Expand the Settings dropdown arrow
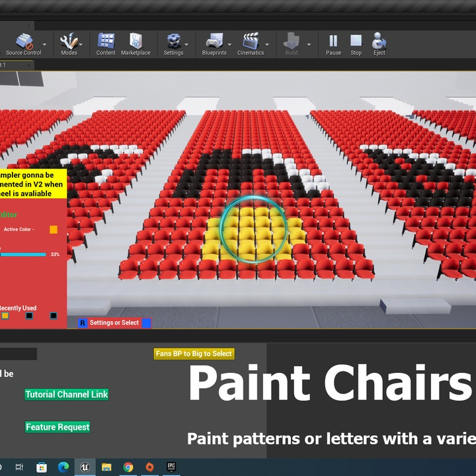Image resolution: width=476 pixels, height=476 pixels. [186, 44]
